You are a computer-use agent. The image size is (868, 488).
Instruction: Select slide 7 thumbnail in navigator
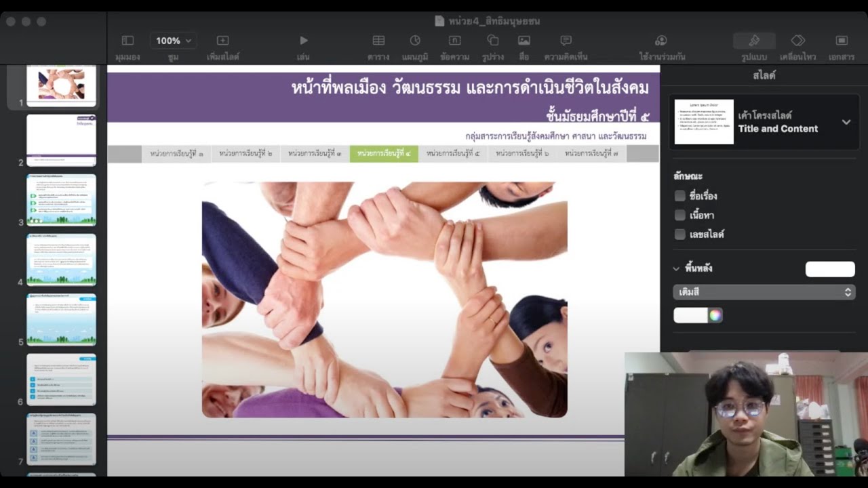[61, 439]
